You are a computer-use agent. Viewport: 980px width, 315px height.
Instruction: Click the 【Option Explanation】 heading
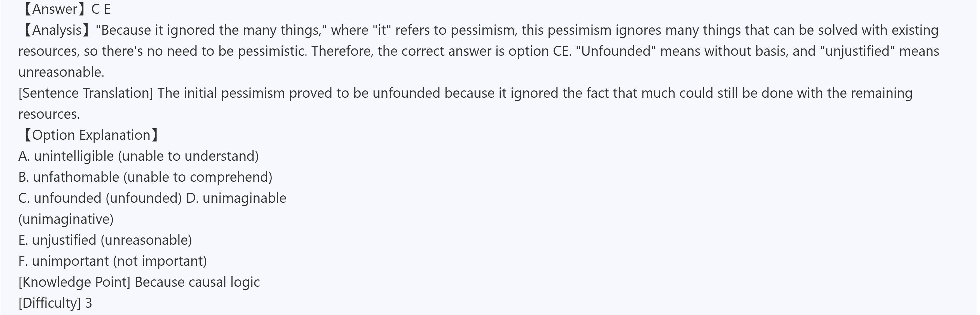(x=91, y=135)
